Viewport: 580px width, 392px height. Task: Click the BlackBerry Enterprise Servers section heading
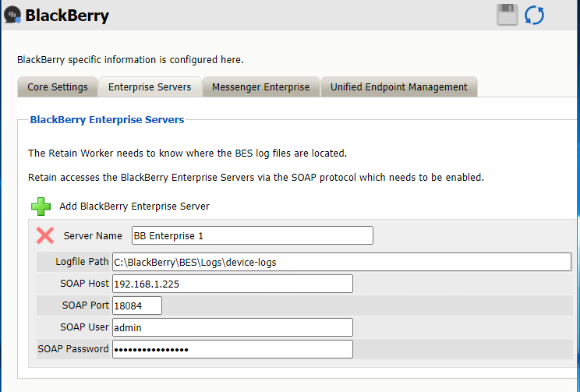click(x=107, y=120)
